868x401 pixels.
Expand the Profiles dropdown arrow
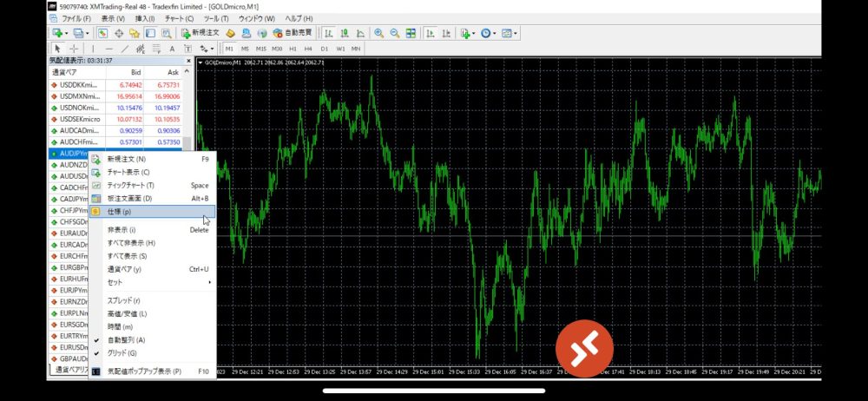coord(88,33)
